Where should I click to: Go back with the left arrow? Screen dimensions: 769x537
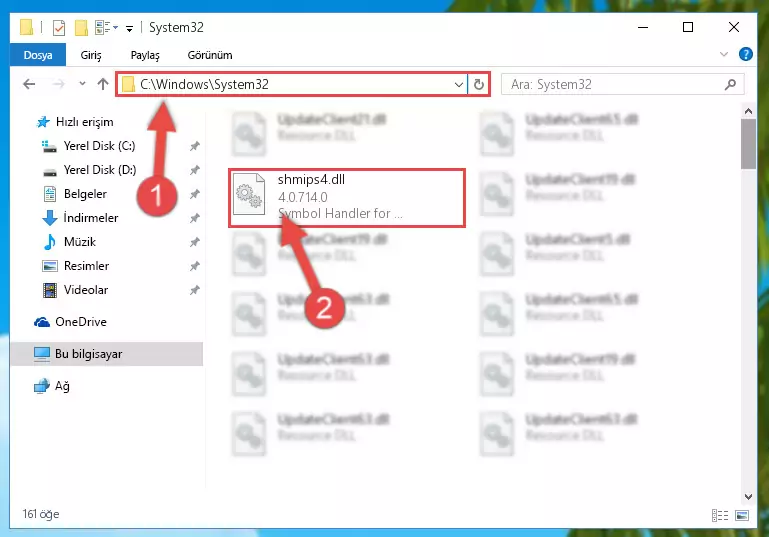click(29, 84)
